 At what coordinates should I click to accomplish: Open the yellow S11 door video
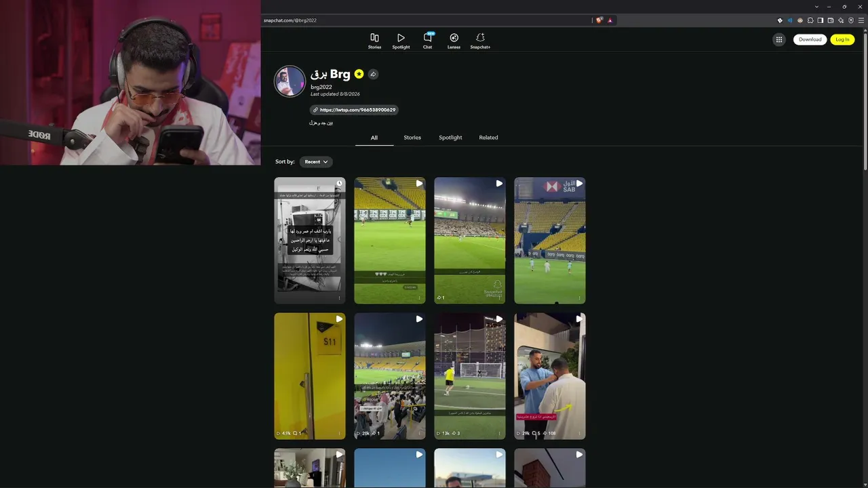(310, 376)
